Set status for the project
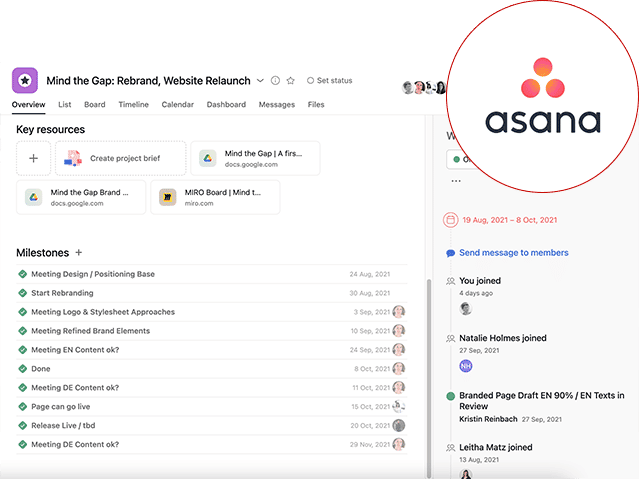Image resolution: width=639 pixels, height=479 pixels. pos(330,81)
